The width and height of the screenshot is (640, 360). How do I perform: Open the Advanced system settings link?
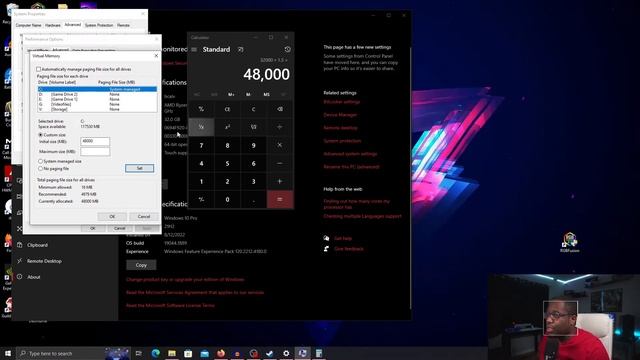point(350,154)
